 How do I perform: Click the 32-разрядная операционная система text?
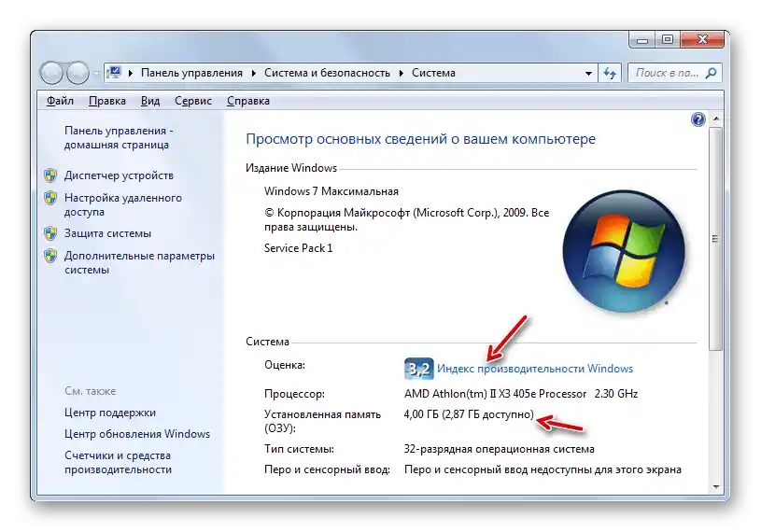(499, 449)
